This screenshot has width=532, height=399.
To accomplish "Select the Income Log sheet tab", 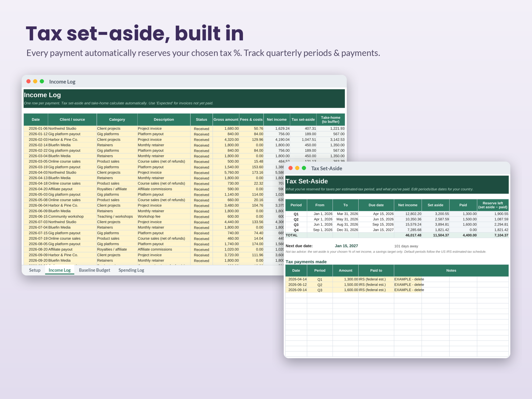I will [60, 270].
